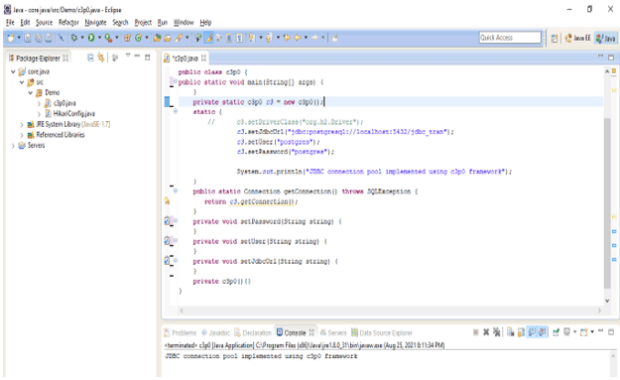Click the New Java Class icon
620x380 pixels.
[x=138, y=38]
